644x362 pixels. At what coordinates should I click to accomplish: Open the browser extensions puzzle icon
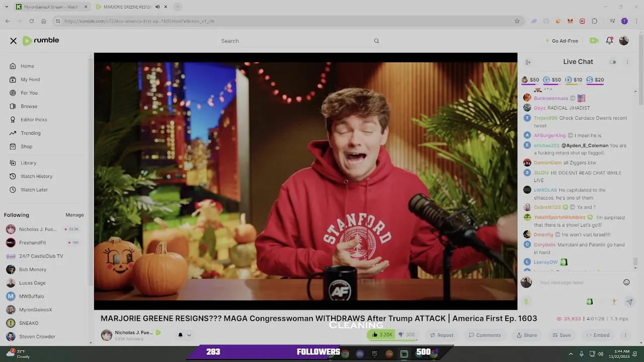595,21
